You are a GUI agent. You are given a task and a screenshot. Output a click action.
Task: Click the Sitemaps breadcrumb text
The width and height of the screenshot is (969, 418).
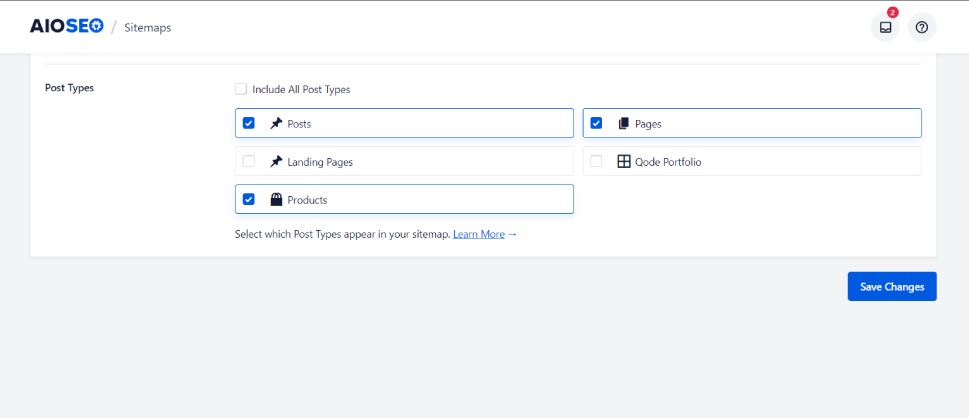pyautogui.click(x=148, y=27)
